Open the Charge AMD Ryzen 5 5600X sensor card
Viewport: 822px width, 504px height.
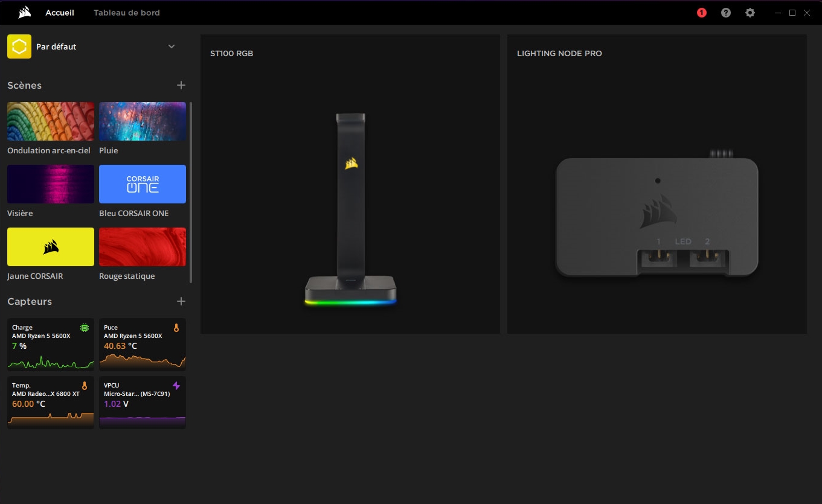pos(51,344)
